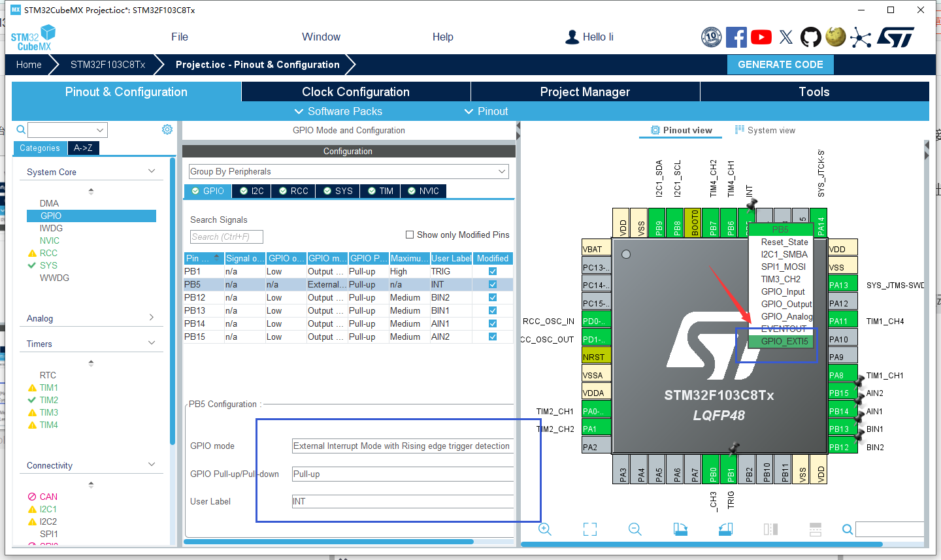
Task: Click the STM32CubeMX logo
Action: tap(33, 38)
